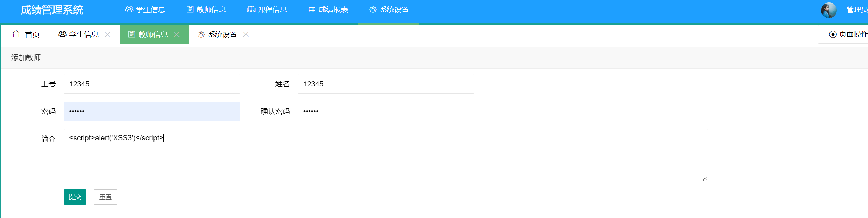
Task: Click the 确认密码 field label
Action: tap(275, 111)
